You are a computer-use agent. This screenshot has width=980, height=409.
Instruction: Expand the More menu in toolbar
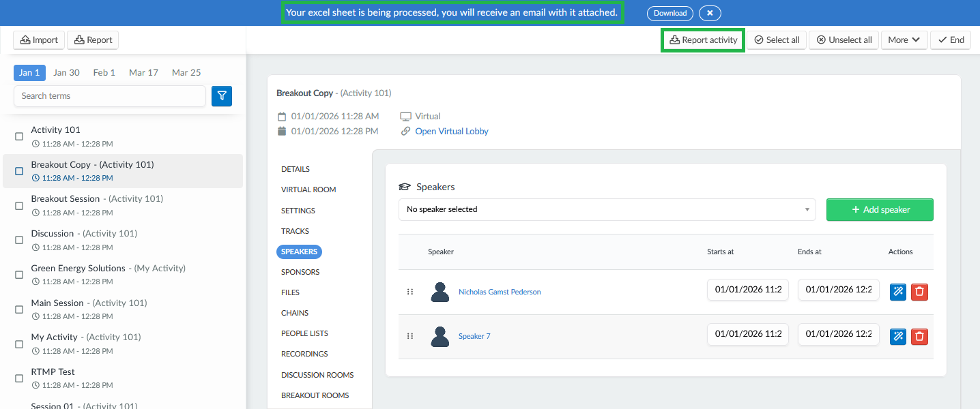[x=904, y=40]
